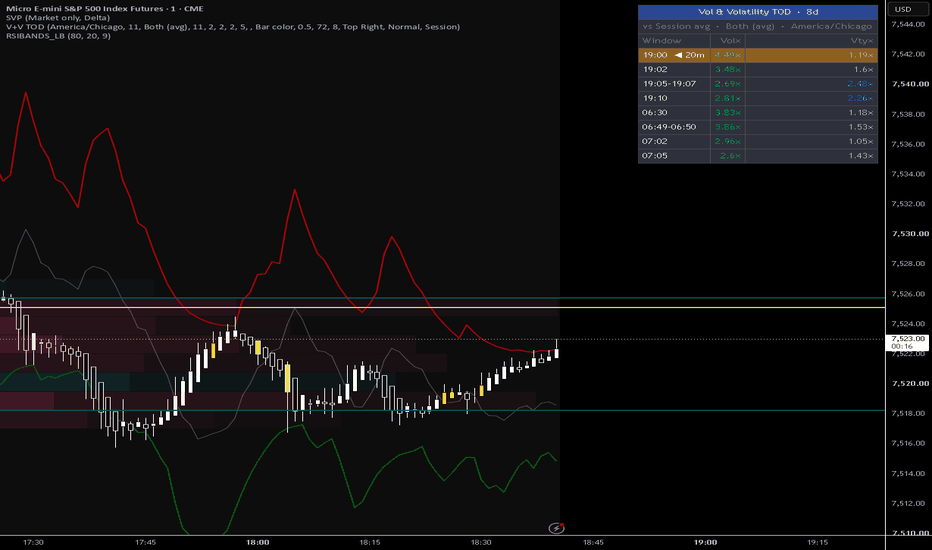Click the 7,530.00 price scale label

909,234
